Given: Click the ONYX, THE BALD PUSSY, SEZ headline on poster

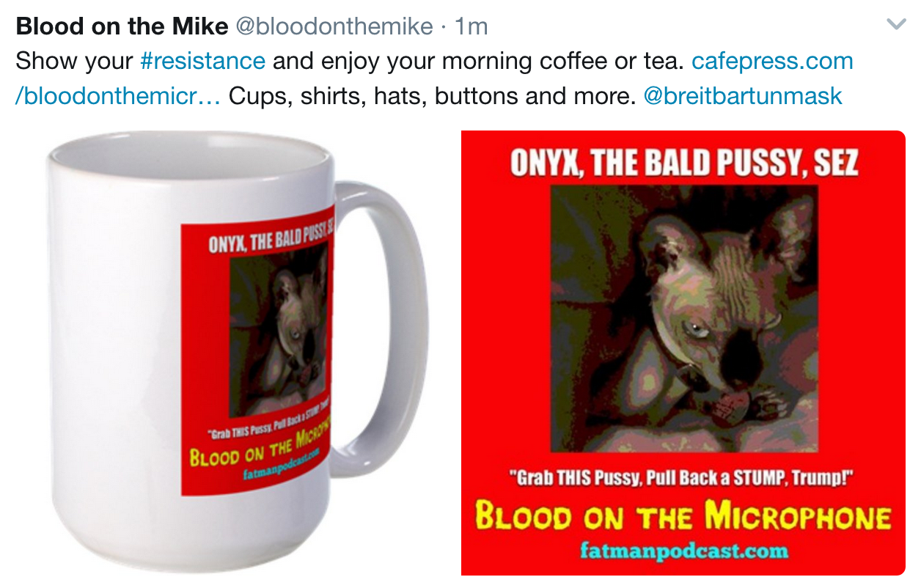Looking at the screenshot, I should pos(683,163).
